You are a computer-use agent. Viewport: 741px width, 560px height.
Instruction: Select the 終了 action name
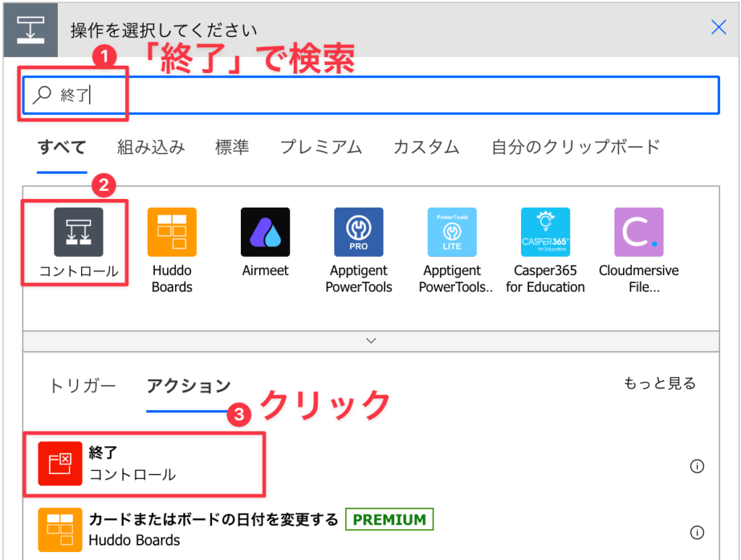pyautogui.click(x=103, y=453)
